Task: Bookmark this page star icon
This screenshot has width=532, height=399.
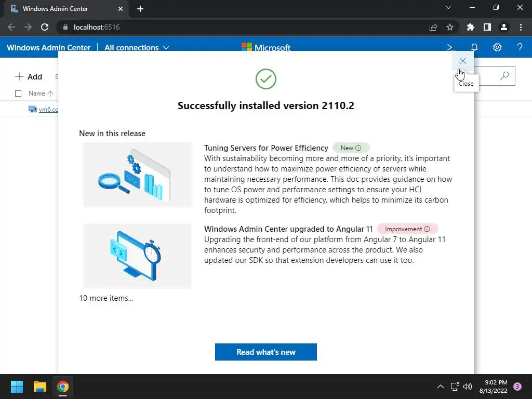Action: point(450,27)
